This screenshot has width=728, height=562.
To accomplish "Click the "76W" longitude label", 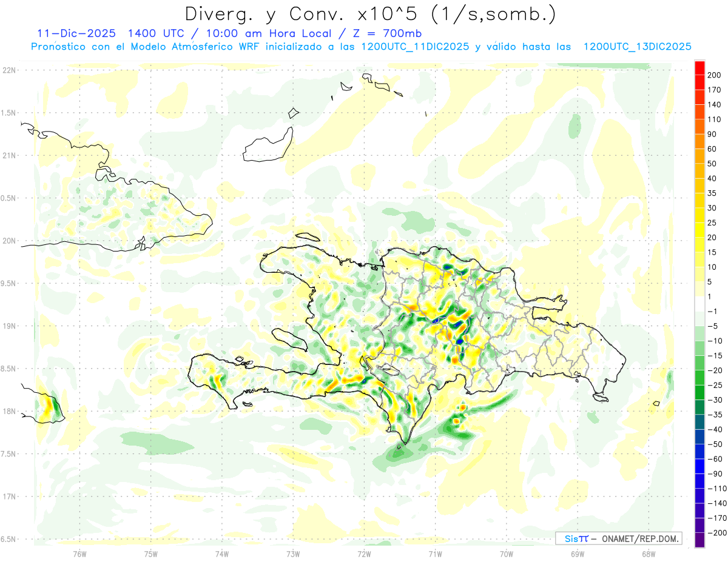I will (x=80, y=554).
